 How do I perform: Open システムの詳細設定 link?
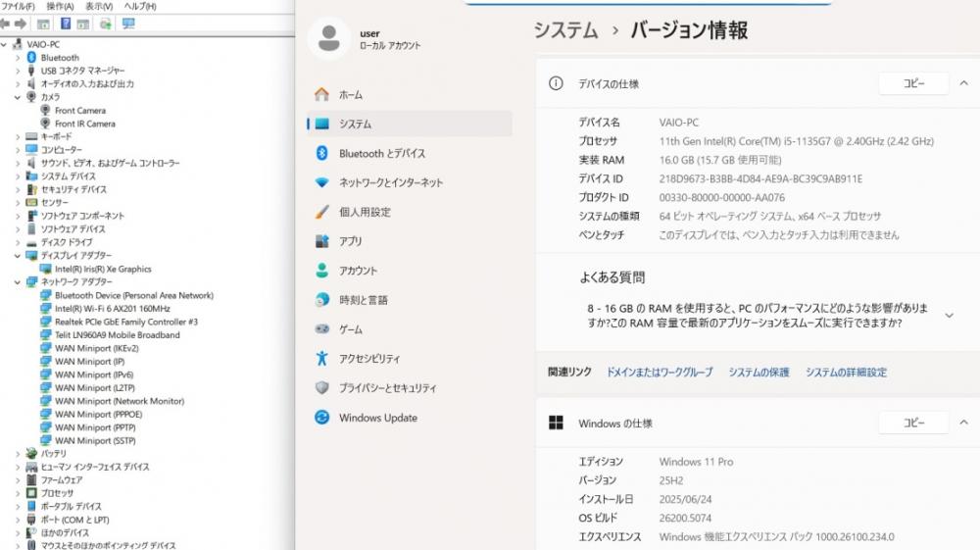(x=846, y=373)
